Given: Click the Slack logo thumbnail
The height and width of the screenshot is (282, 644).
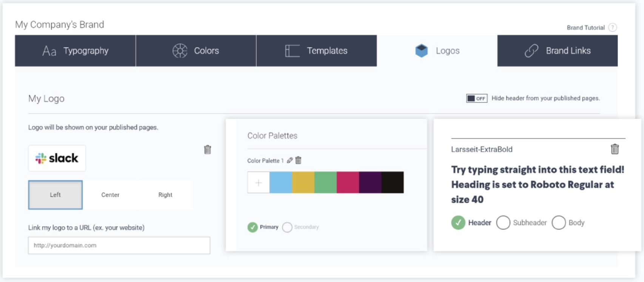Looking at the screenshot, I should (57, 158).
